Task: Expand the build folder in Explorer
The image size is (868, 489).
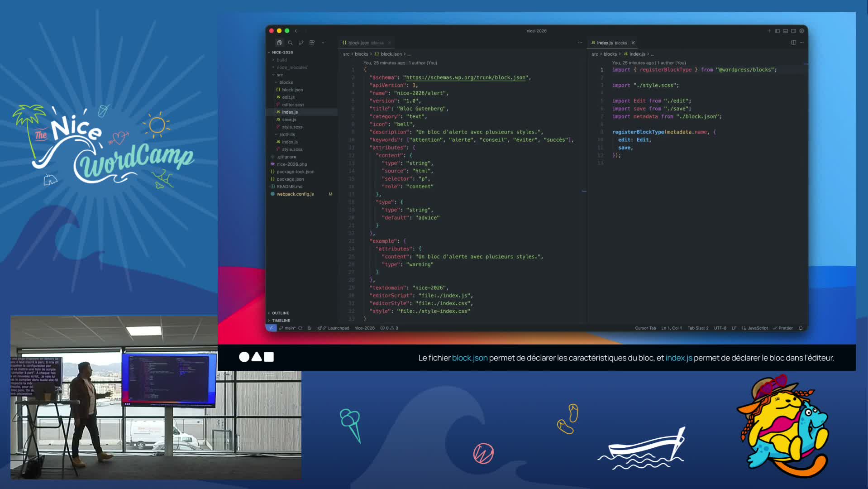Action: click(x=281, y=60)
